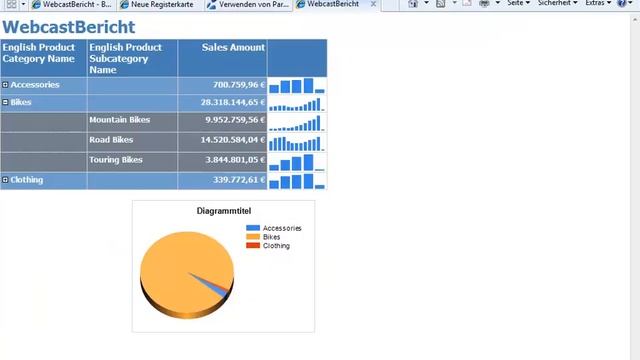Viewport: 640px width, 360px height.
Task: Click the 'Bikes' category label
Action: coord(21,102)
